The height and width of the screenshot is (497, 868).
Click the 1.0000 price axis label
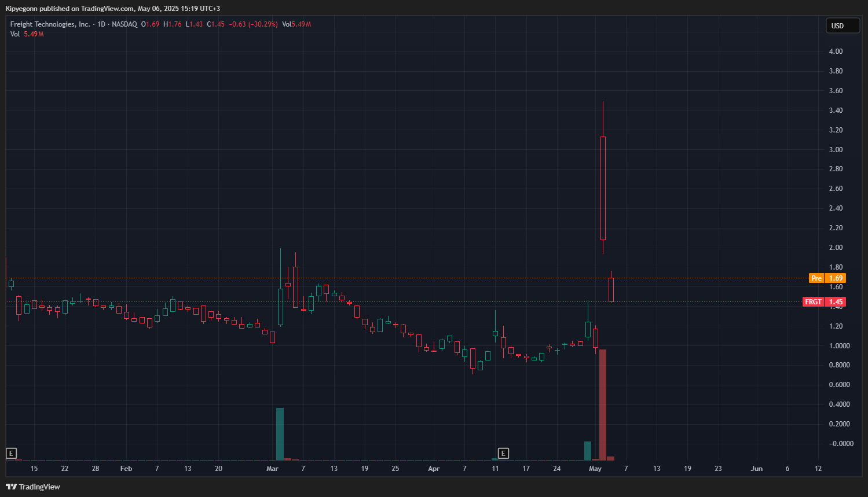tap(840, 346)
